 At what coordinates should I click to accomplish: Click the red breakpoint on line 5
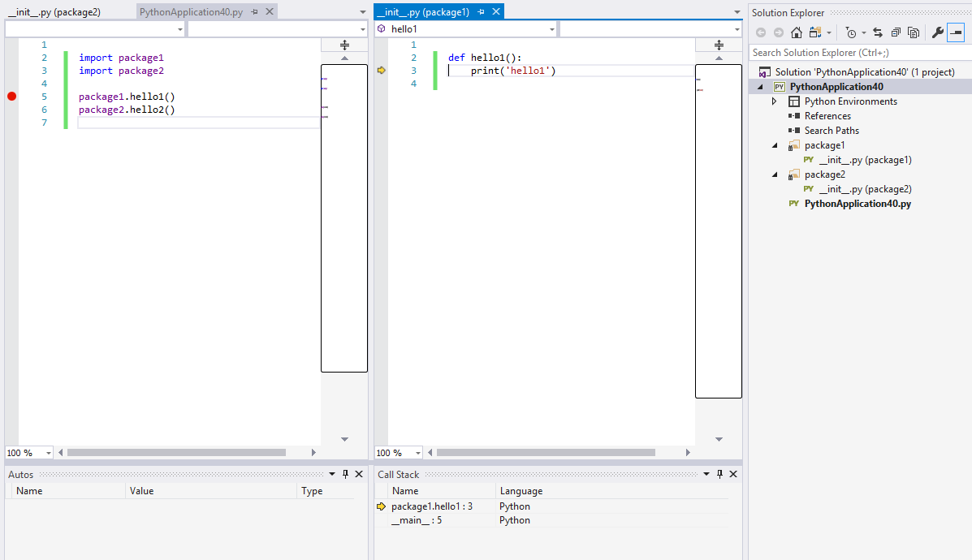coord(11,97)
